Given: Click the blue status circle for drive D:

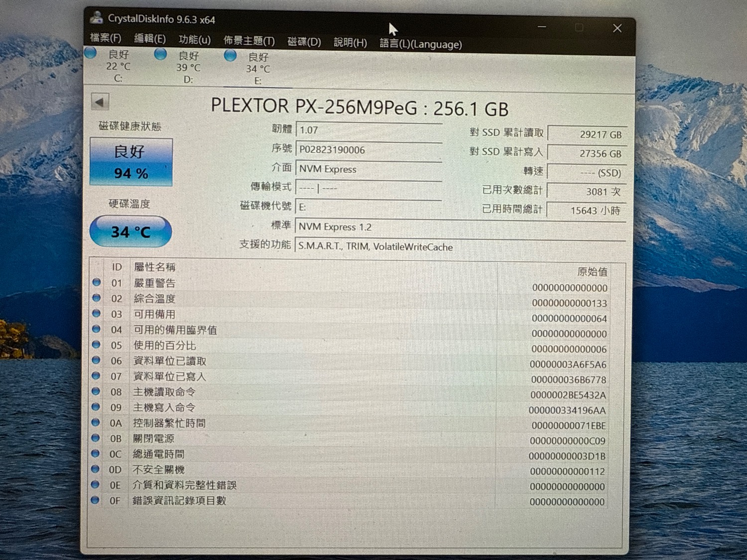Looking at the screenshot, I should [x=160, y=54].
